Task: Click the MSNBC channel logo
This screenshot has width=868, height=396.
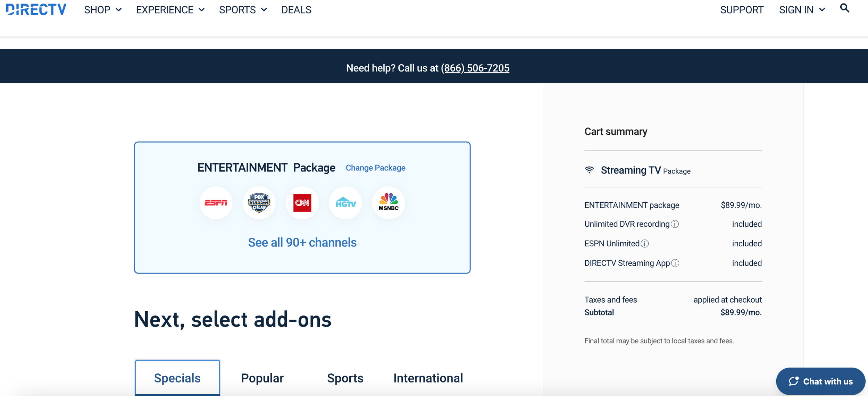Action: tap(388, 203)
